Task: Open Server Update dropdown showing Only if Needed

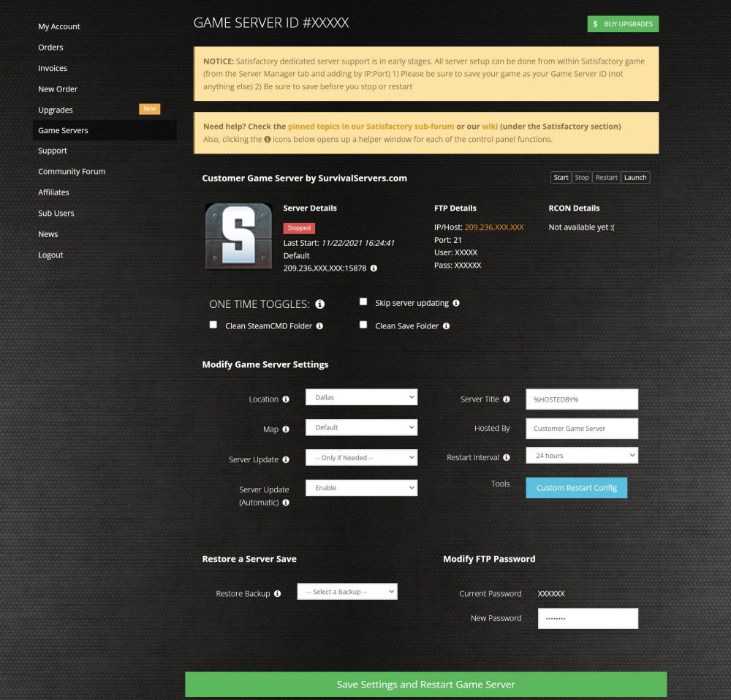Action: tap(361, 457)
